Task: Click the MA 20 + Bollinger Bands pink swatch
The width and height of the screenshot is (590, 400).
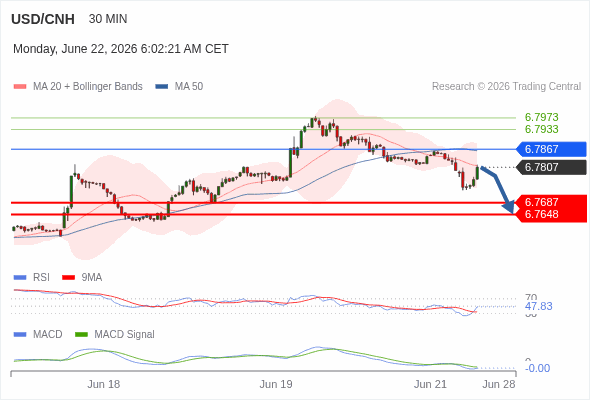Action: (x=20, y=87)
